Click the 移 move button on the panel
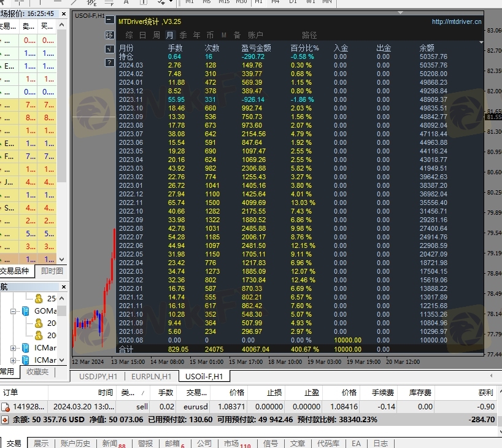 110,35
